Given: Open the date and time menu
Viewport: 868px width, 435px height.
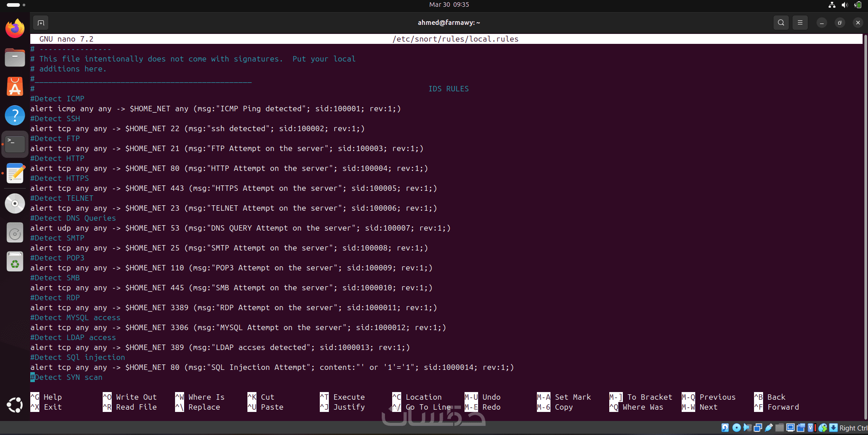Looking at the screenshot, I should [x=449, y=5].
